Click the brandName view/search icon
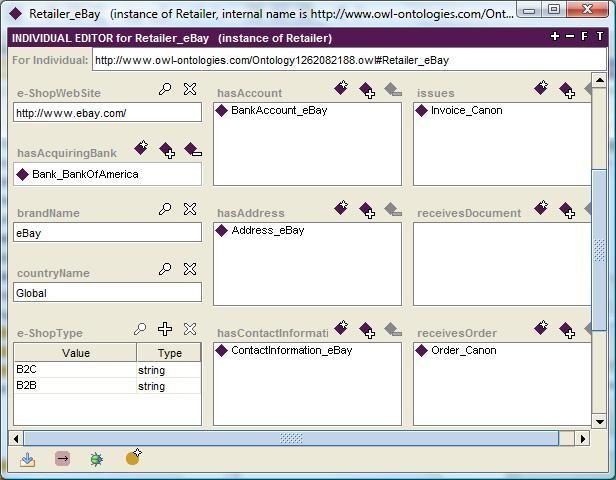 165,209
